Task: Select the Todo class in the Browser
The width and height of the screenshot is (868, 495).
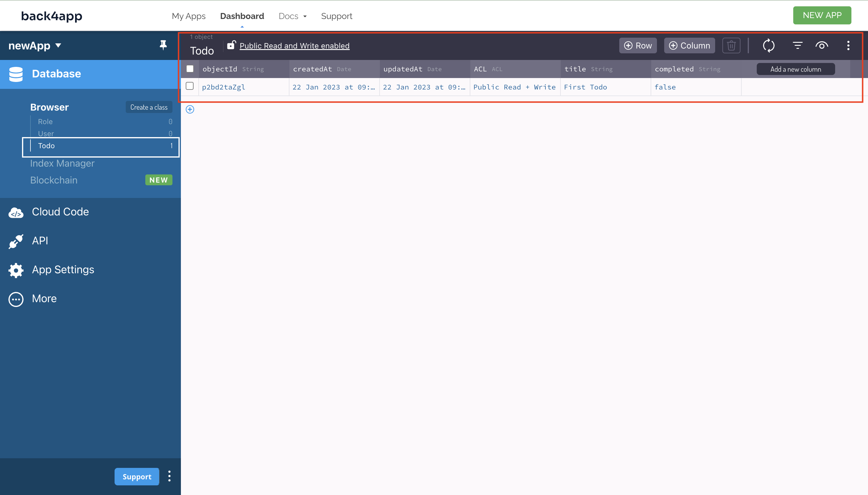Action: (x=47, y=146)
